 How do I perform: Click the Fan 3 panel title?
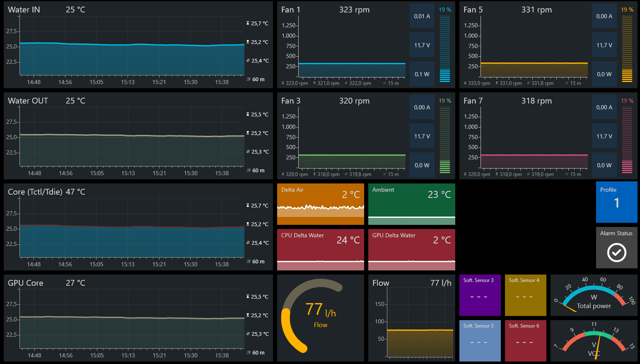point(291,101)
